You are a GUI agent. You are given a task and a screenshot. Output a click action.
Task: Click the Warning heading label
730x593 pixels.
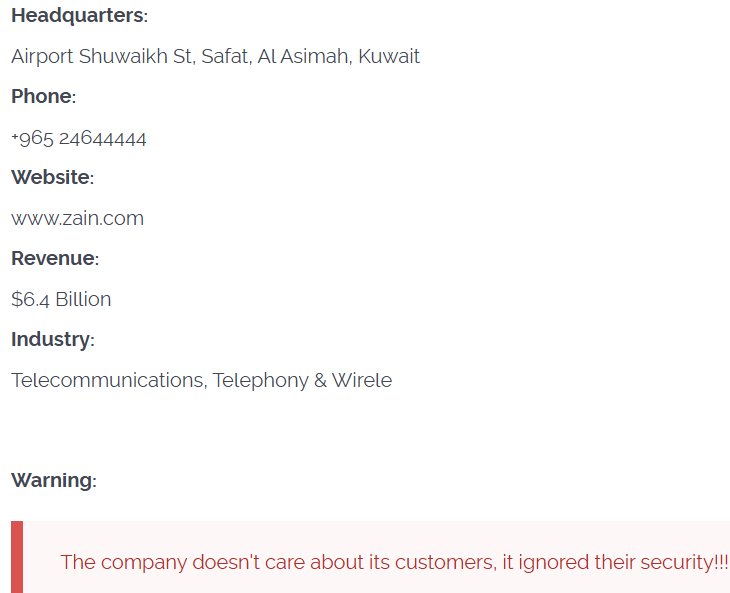53,481
